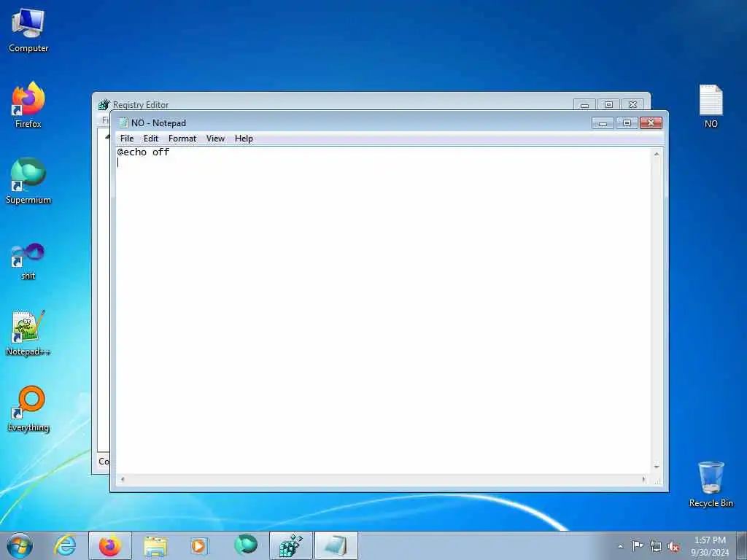Select the purple infinity desktop shortcut
The height and width of the screenshot is (560, 747).
point(28,261)
